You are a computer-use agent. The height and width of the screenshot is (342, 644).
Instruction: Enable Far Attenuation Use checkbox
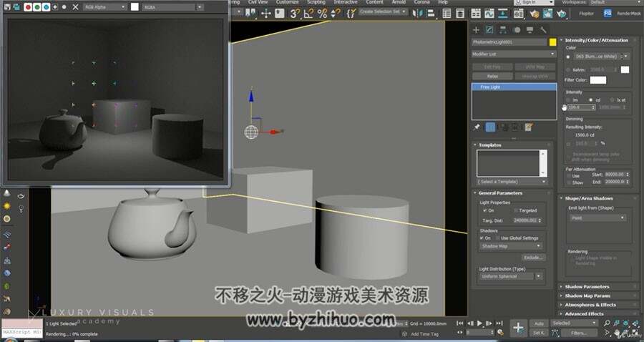pos(569,176)
